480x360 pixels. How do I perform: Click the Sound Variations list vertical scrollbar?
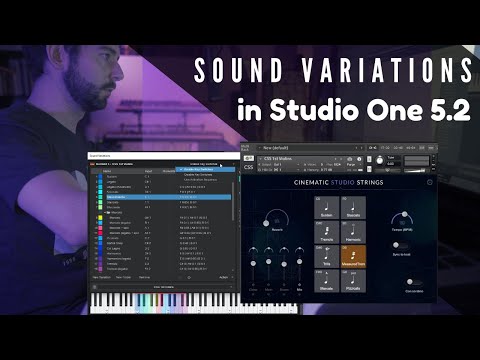coord(233,201)
